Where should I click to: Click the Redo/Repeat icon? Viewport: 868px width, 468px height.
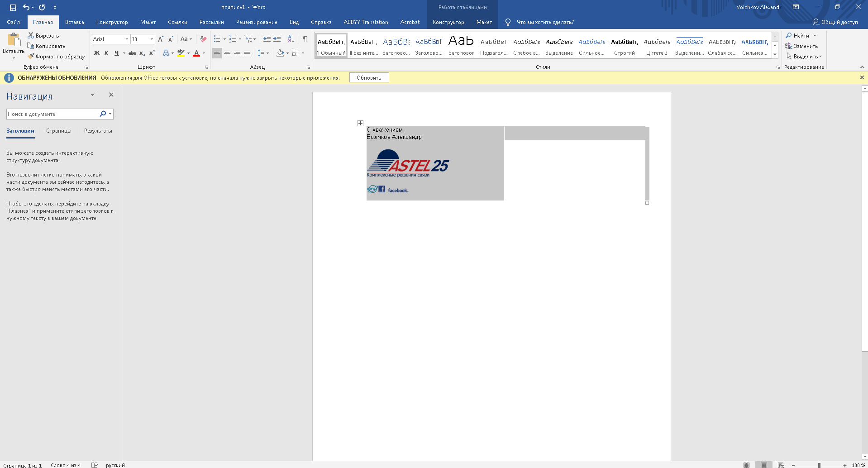(42, 7)
